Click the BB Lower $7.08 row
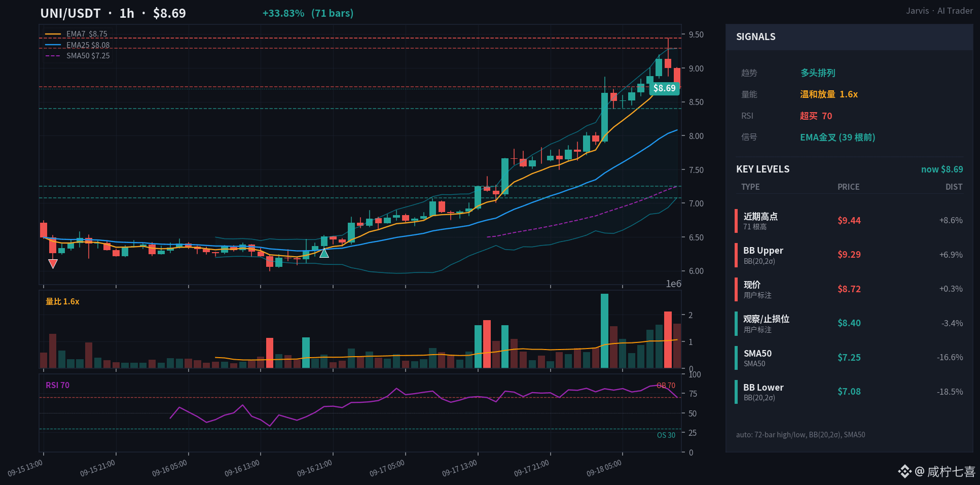Screen dimensions: 980x485 849,392
